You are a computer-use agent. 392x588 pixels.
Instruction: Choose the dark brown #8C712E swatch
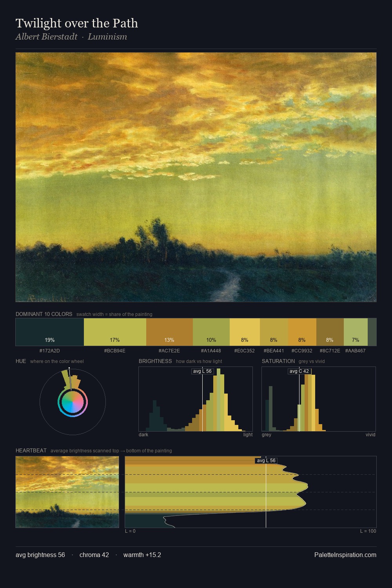click(x=330, y=332)
